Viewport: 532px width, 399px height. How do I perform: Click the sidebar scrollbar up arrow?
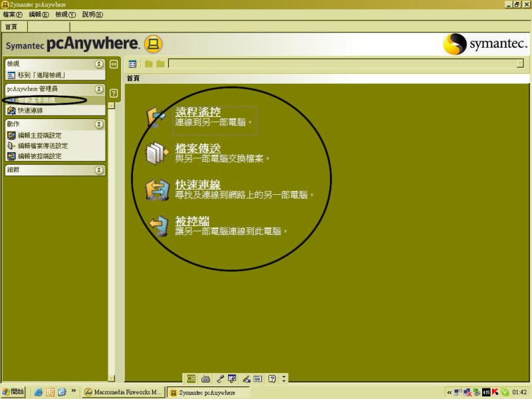[111, 106]
